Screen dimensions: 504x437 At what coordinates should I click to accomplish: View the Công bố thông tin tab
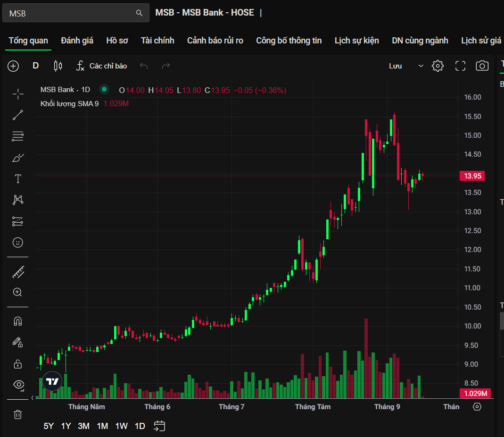[289, 41]
